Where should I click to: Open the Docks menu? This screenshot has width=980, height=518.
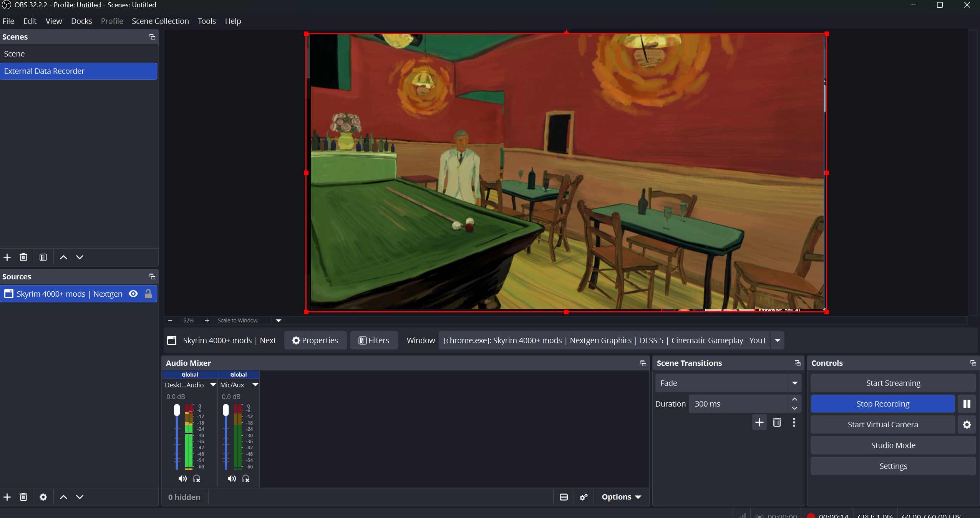pos(81,21)
